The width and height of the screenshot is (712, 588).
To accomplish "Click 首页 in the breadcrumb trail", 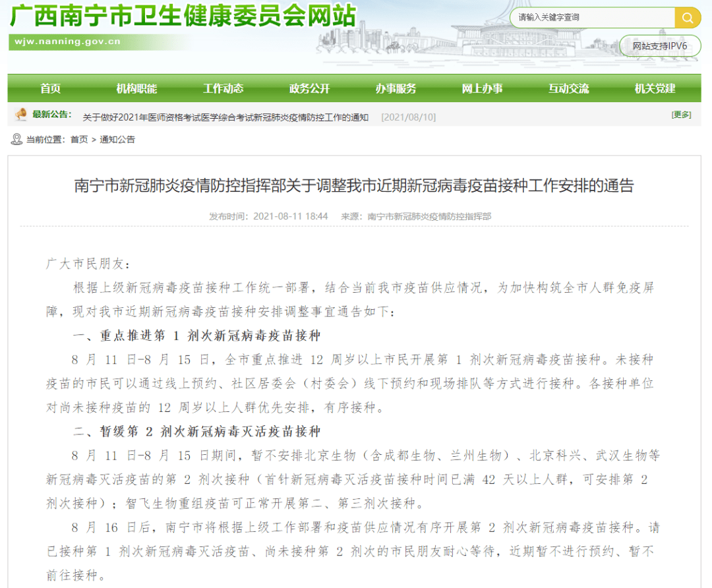I will pyautogui.click(x=79, y=140).
